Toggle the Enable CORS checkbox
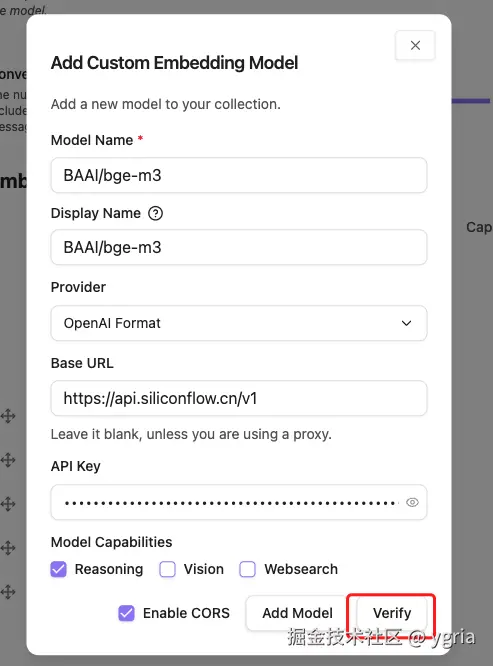 127,613
